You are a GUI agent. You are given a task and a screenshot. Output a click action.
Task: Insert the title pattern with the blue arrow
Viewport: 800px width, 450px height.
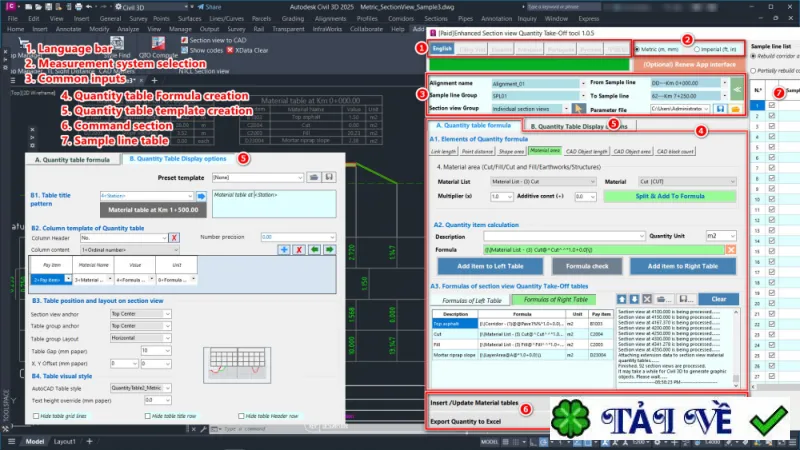coord(201,196)
